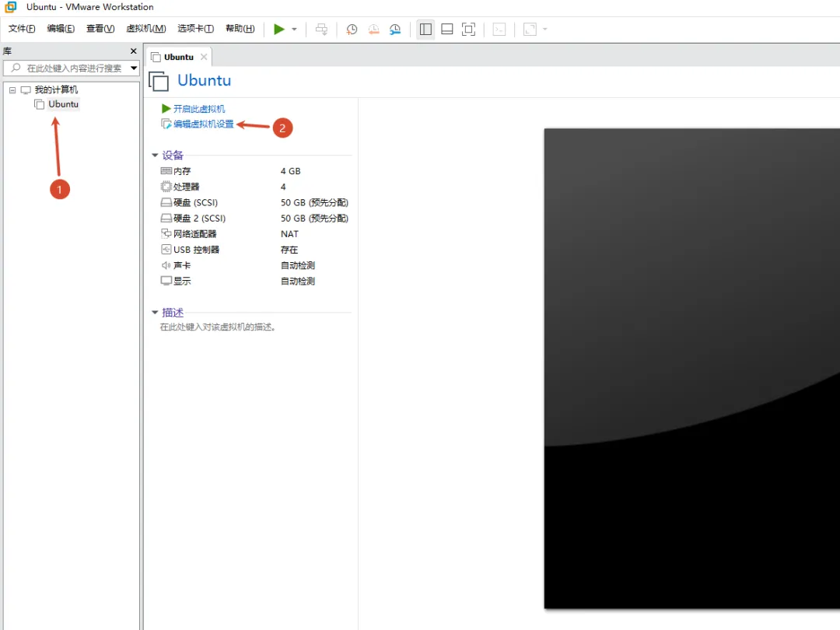
Task: Click the 内存 memory device row
Action: point(255,171)
